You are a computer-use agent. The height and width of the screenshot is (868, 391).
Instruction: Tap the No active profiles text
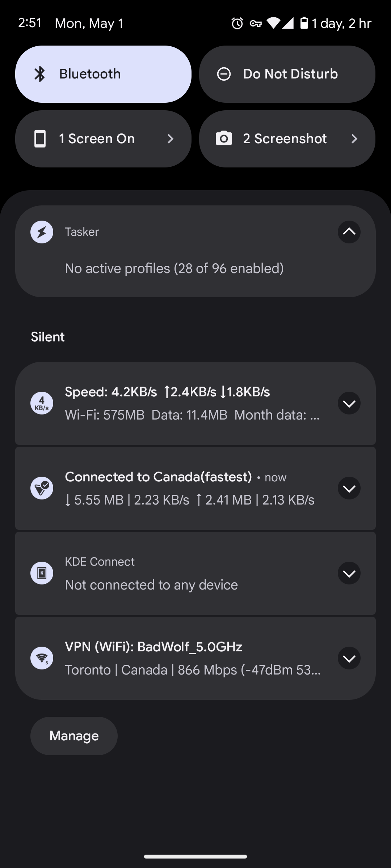(x=174, y=268)
